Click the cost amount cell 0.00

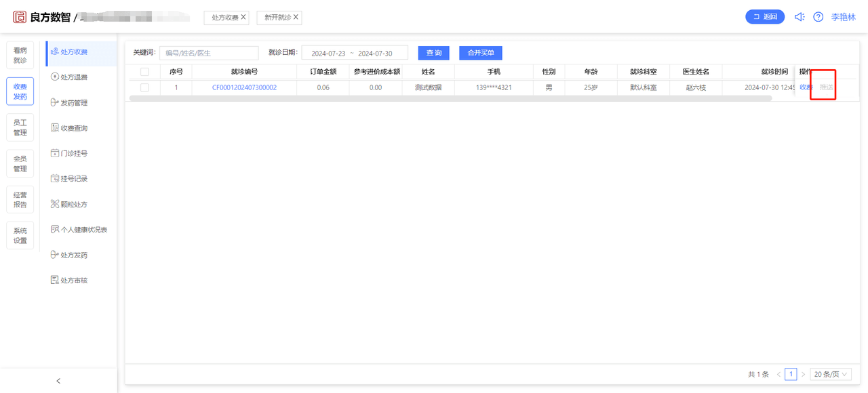[x=376, y=87]
